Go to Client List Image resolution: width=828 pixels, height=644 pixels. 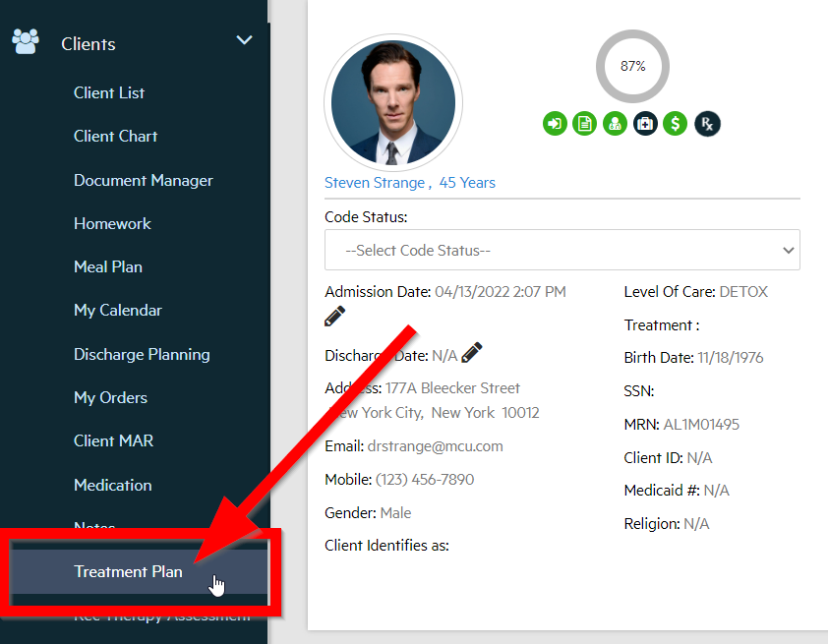(x=109, y=92)
